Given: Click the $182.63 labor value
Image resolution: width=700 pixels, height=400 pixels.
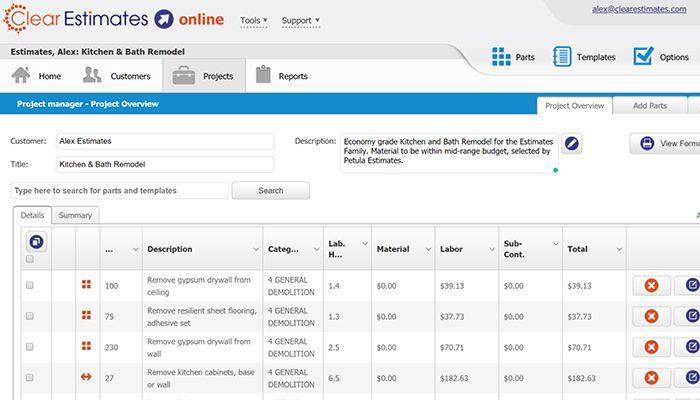Looking at the screenshot, I should pyautogui.click(x=454, y=378).
